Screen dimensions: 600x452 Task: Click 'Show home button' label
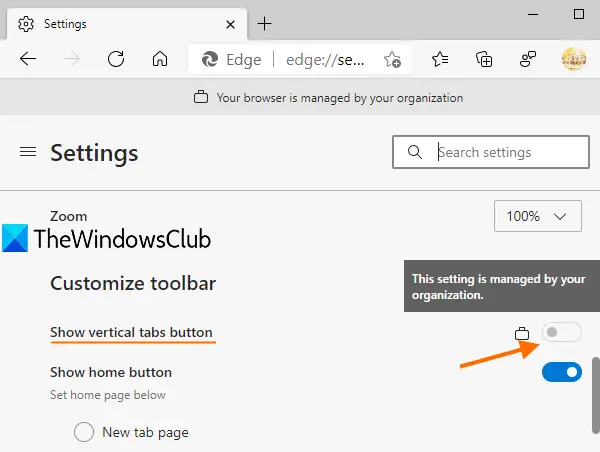[111, 372]
